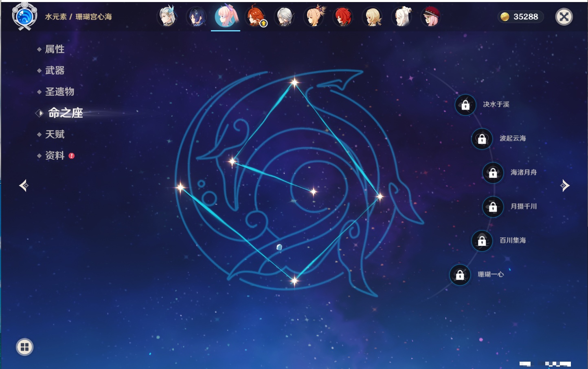The image size is (588, 369).
Task: Open the 圣遗物 artifacts tab
Action: (x=59, y=92)
